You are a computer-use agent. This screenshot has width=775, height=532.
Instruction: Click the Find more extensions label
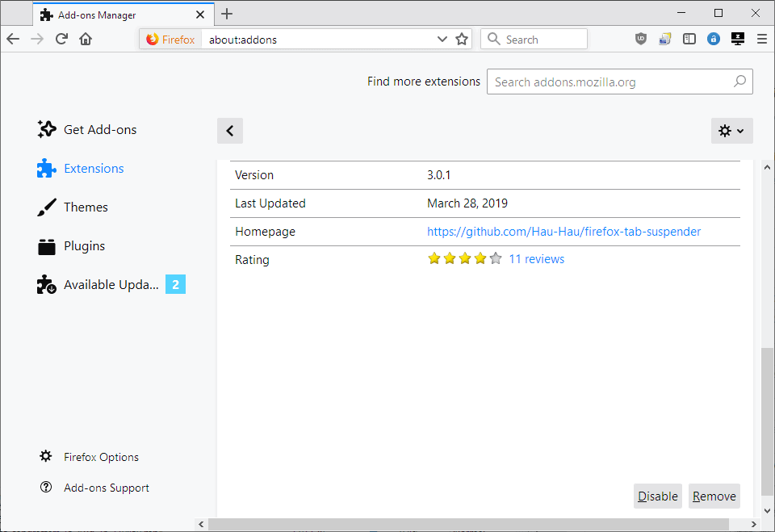click(424, 82)
